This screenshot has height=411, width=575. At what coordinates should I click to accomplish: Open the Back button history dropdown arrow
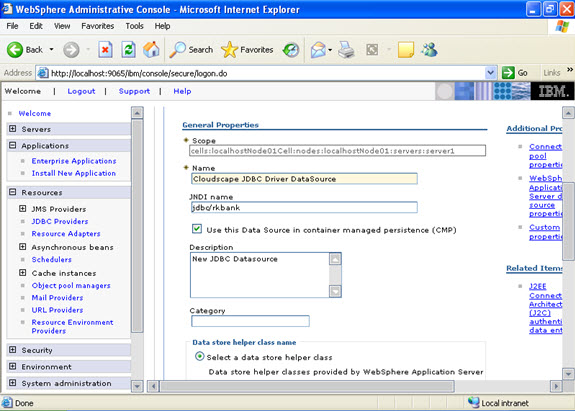click(x=51, y=49)
